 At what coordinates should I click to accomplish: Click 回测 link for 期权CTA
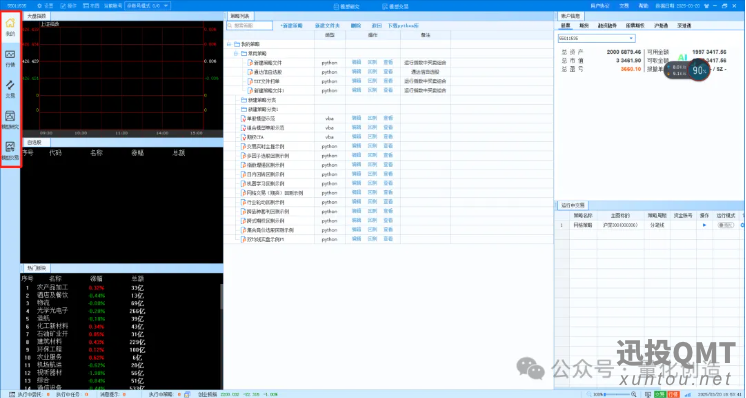pyautogui.click(x=372, y=137)
